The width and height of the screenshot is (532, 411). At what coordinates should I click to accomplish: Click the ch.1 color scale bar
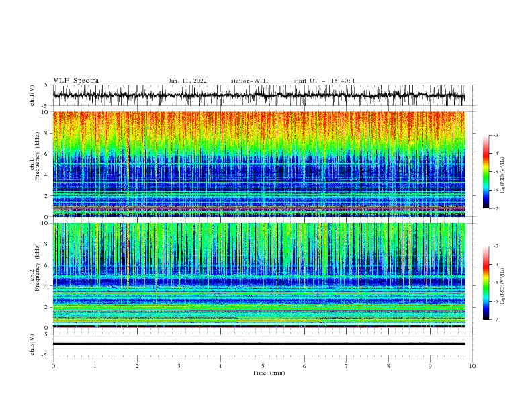coord(486,172)
